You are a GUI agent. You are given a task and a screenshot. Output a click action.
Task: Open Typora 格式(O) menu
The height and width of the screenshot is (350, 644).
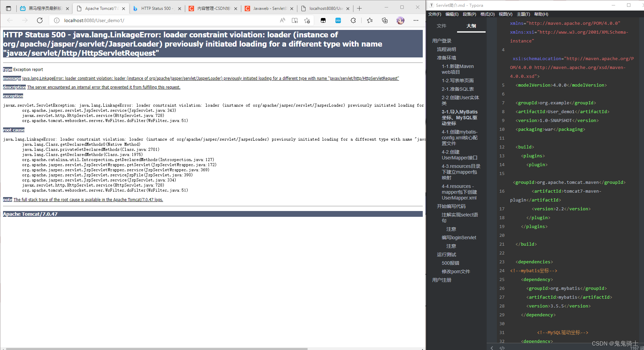(x=487, y=14)
